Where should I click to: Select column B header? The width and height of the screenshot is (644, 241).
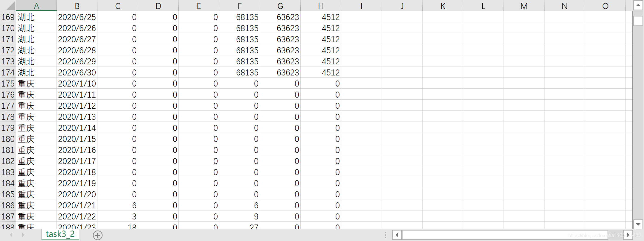pos(77,6)
